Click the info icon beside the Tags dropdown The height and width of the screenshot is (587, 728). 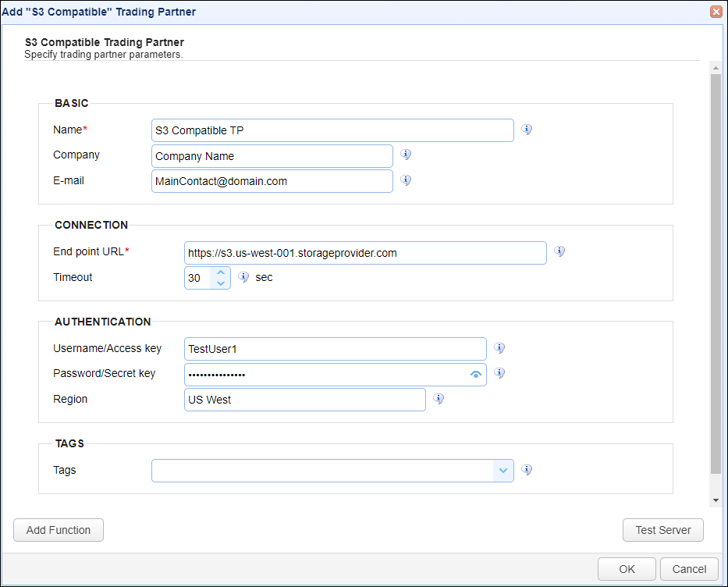[x=527, y=469]
